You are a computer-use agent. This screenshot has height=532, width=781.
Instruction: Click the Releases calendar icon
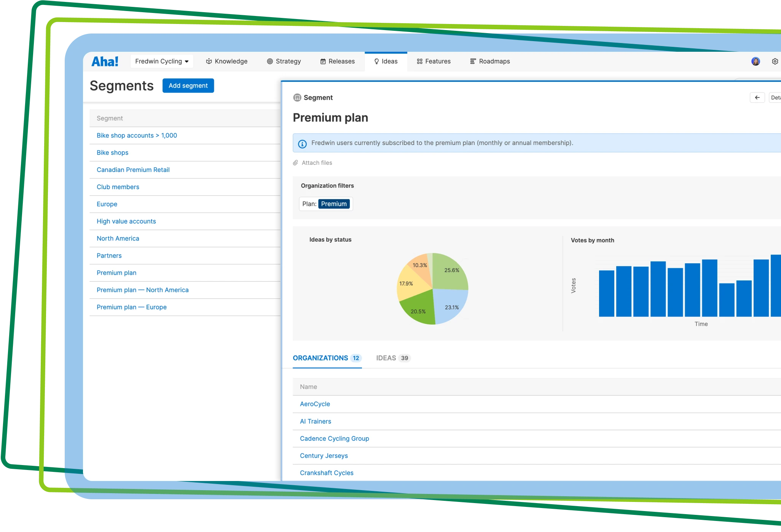pyautogui.click(x=323, y=61)
